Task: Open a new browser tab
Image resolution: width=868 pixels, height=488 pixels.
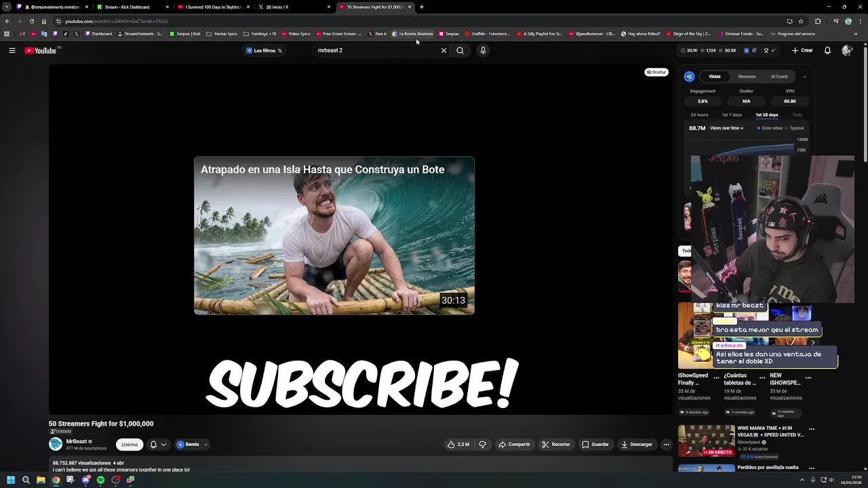Action: [x=421, y=7]
